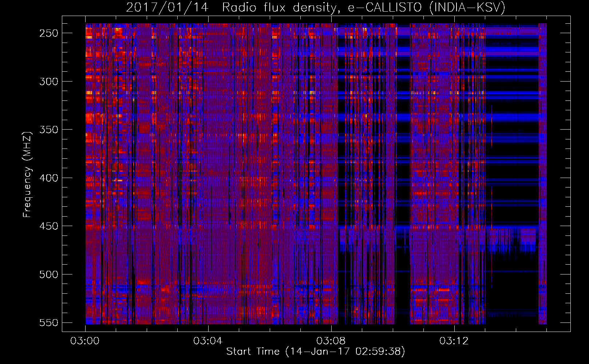The height and width of the screenshot is (364, 589).
Task: Click the 350 frequency tick label
Action: pyautogui.click(x=49, y=130)
